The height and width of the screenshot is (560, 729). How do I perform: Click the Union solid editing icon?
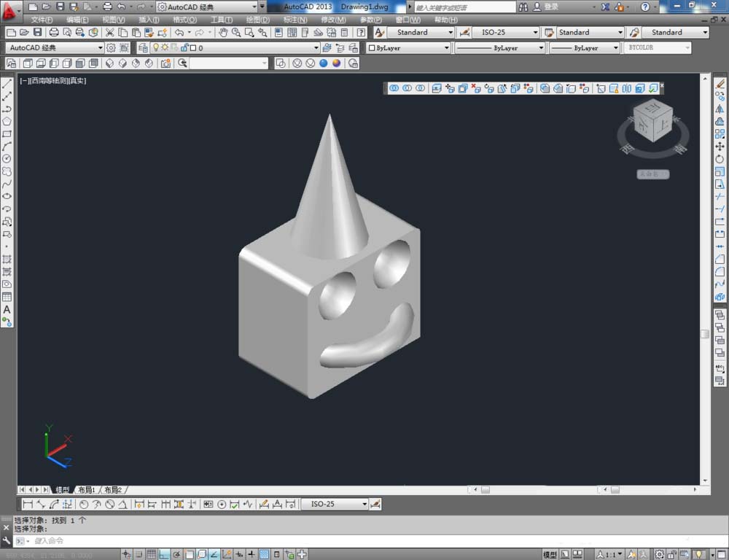[394, 88]
